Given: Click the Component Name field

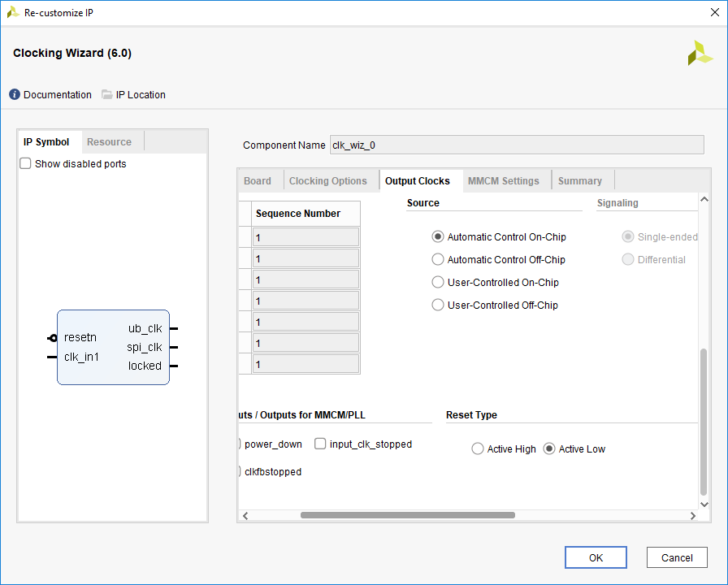Looking at the screenshot, I should tap(517, 145).
